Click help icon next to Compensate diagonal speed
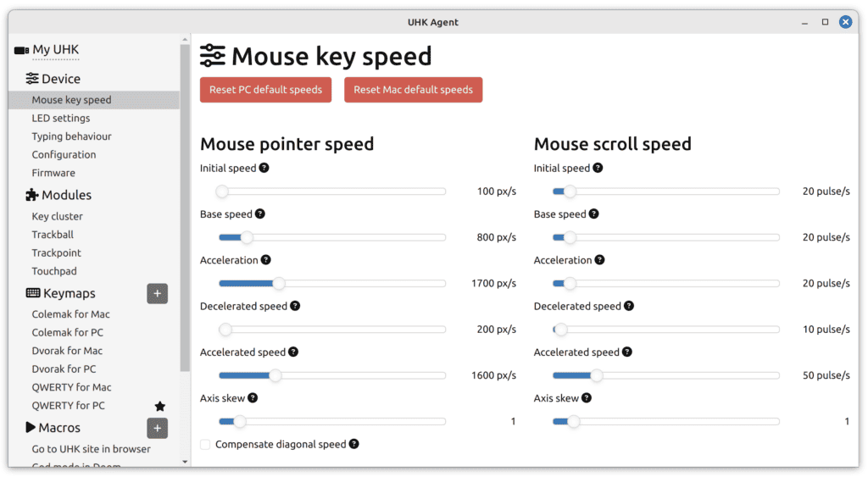868x477 pixels. point(353,444)
